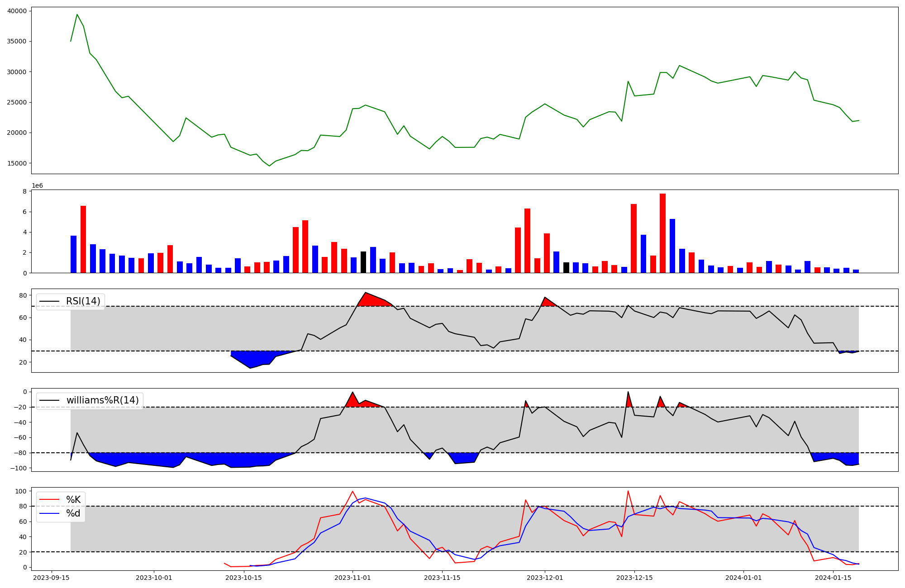The width and height of the screenshot is (905, 588).
Task: Click the blue %d legend line sample
Action: (x=49, y=513)
